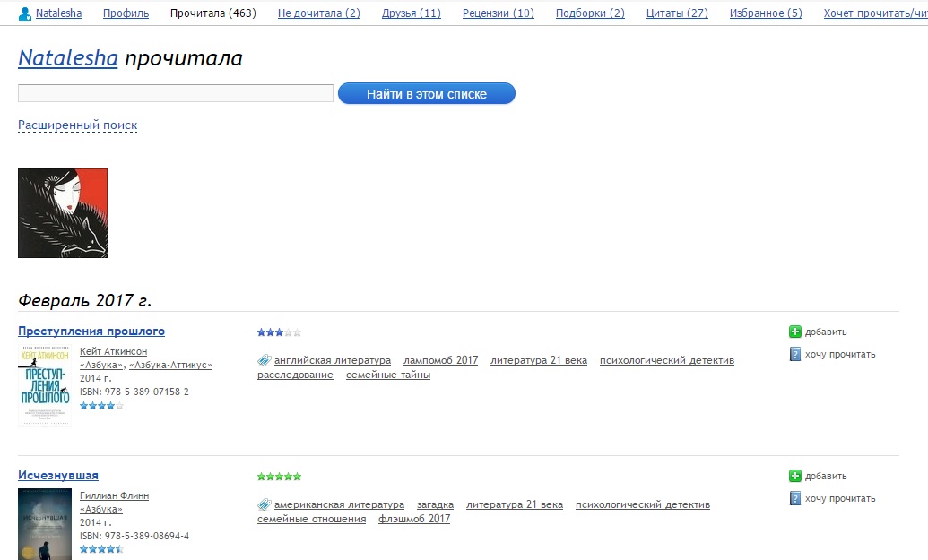
Task: Click the Исчезнувшая book cover
Action: pos(45,524)
